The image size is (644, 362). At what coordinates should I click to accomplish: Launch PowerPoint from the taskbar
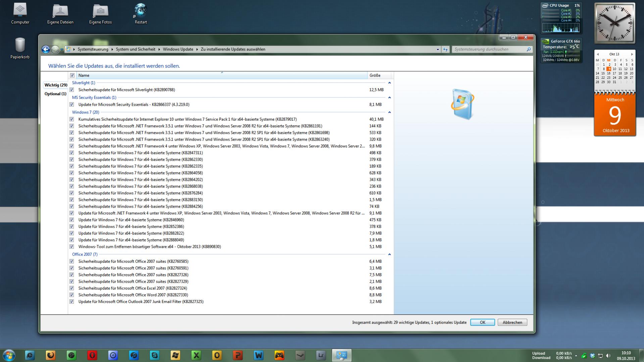click(238, 355)
